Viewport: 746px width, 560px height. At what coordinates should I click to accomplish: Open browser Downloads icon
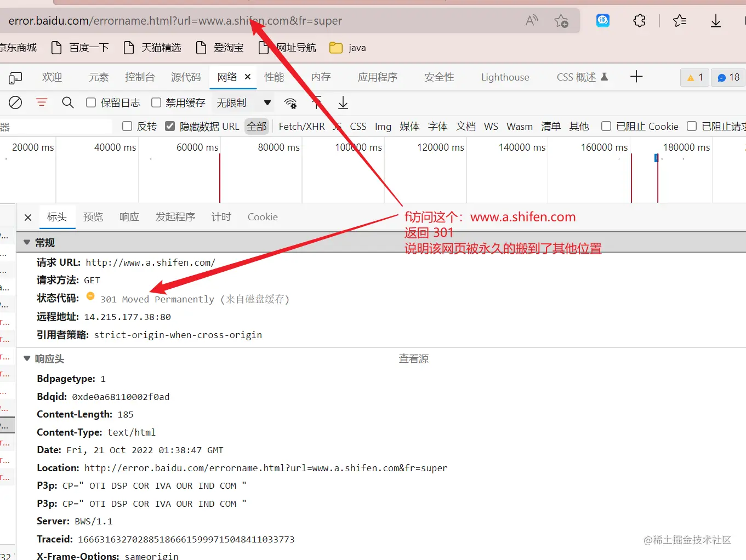coord(716,21)
